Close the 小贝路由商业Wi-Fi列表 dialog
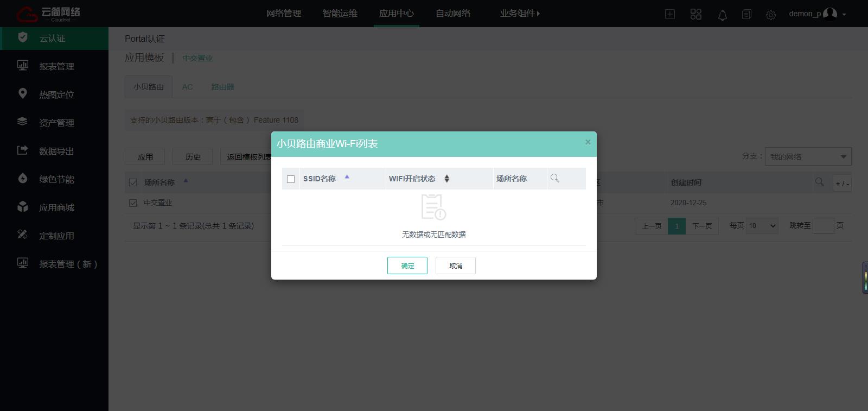This screenshot has width=868, height=411. pyautogui.click(x=588, y=142)
